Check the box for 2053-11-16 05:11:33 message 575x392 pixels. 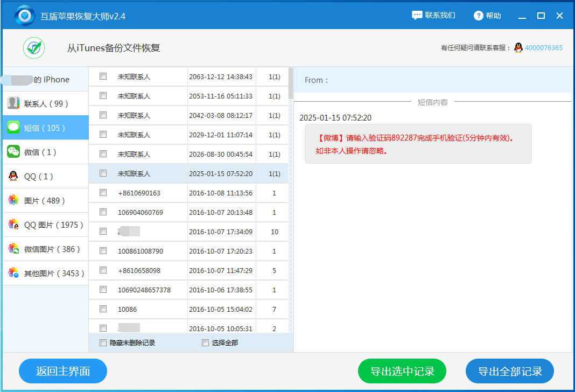tap(103, 96)
